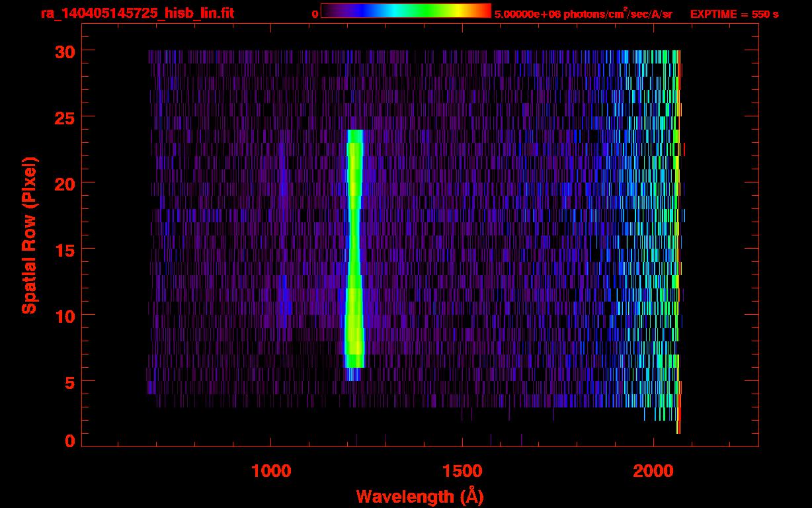The height and width of the screenshot is (508, 812).
Task: Click the file name ra_140405145725_hisb_lin.fit
Action: point(137,13)
